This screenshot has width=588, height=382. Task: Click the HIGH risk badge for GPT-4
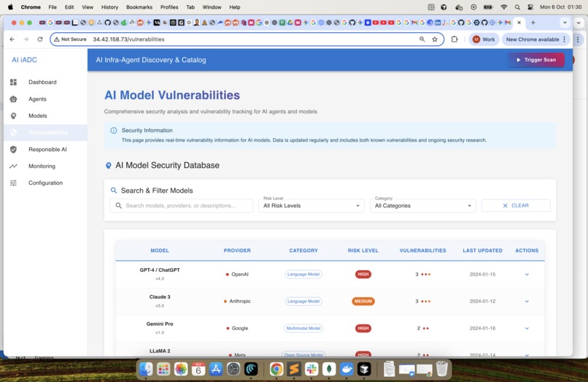click(x=363, y=275)
